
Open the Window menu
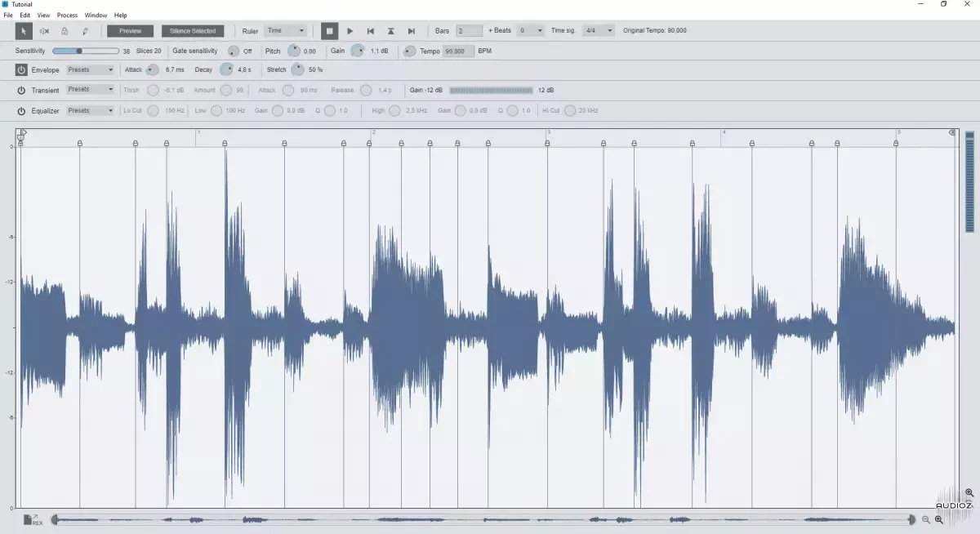[x=96, y=16]
